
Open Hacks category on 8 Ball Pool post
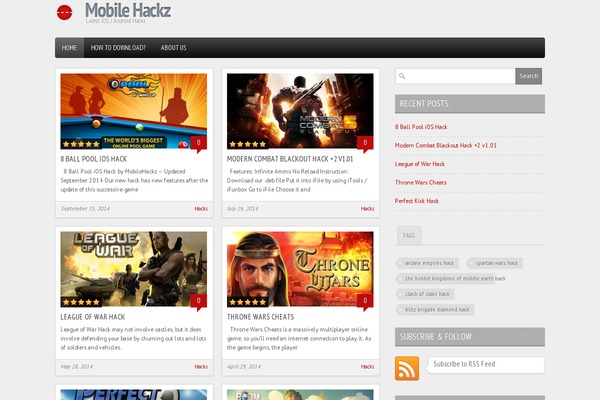pos(201,209)
